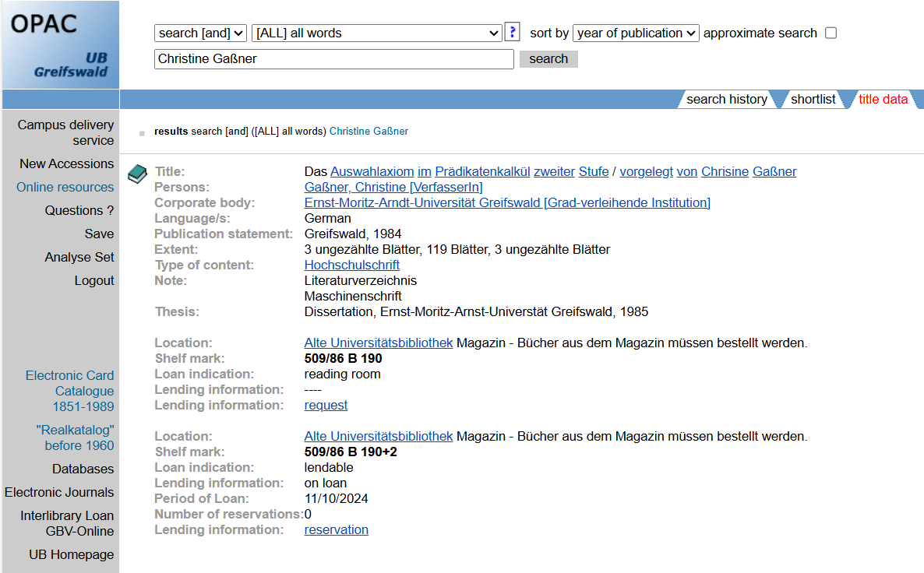Image resolution: width=924 pixels, height=573 pixels.
Task: Open the shortlist tab
Action: point(813,99)
